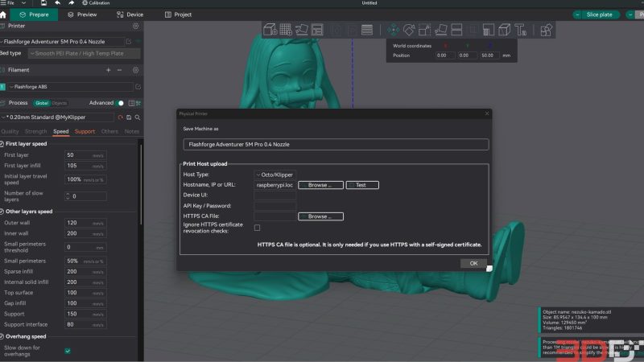The height and width of the screenshot is (362, 644).
Task: Open Filament settings gear icon
Action: 135,70
